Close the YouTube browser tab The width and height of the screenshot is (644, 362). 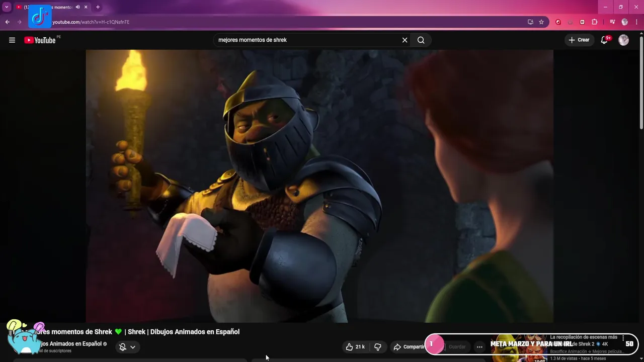[x=86, y=7]
